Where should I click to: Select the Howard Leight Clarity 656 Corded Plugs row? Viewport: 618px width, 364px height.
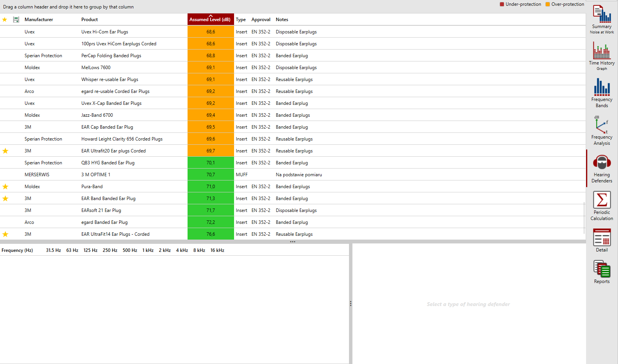point(293,139)
